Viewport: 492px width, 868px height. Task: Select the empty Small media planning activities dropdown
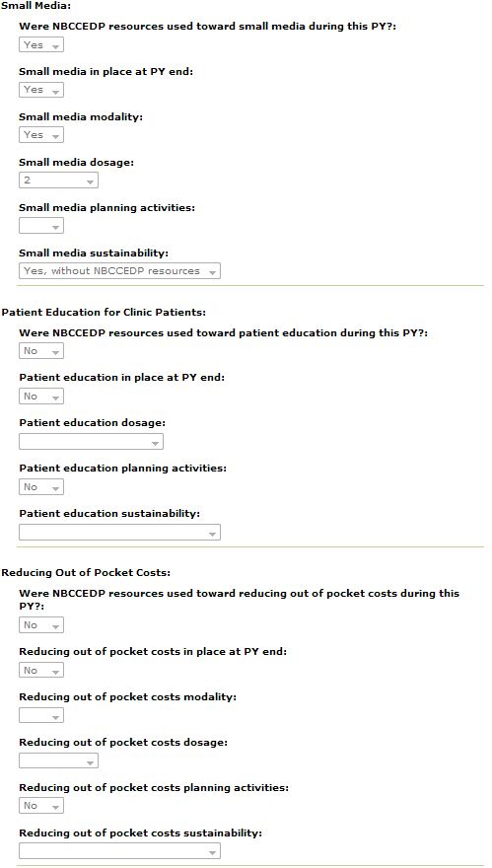pos(41,226)
